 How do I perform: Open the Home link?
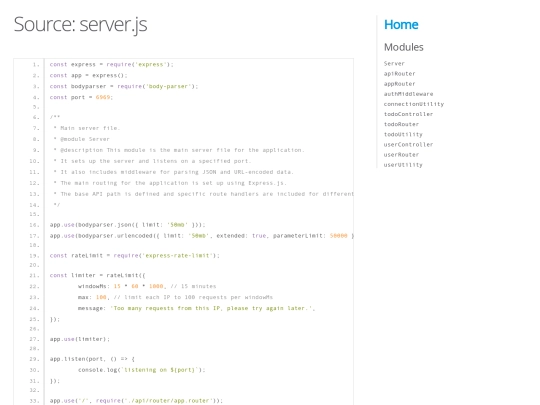click(x=401, y=25)
